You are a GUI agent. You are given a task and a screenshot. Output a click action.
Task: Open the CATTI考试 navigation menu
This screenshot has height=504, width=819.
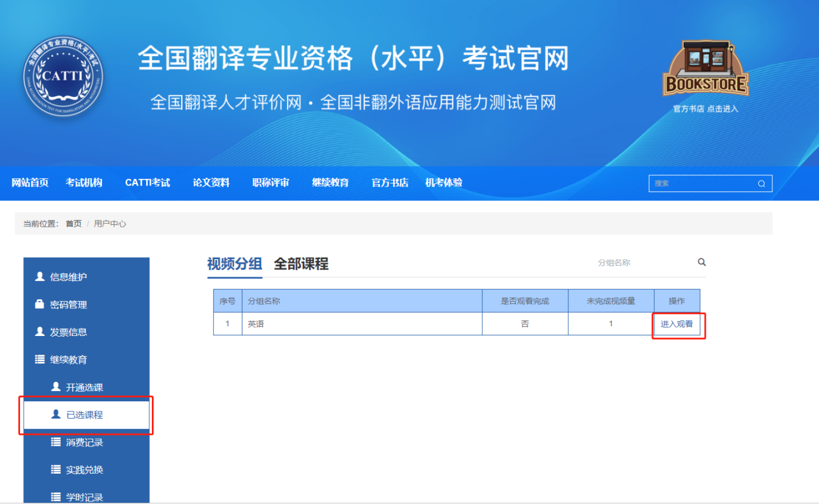coord(147,183)
